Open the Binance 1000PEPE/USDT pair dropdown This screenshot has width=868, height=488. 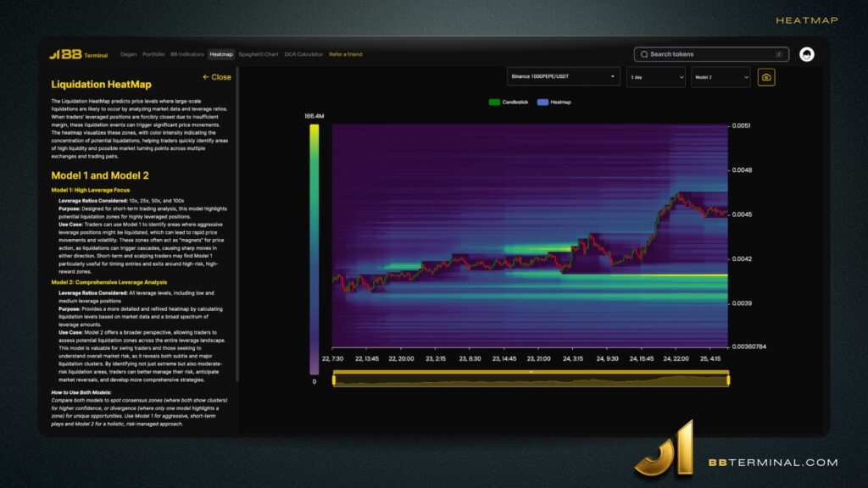(563, 77)
